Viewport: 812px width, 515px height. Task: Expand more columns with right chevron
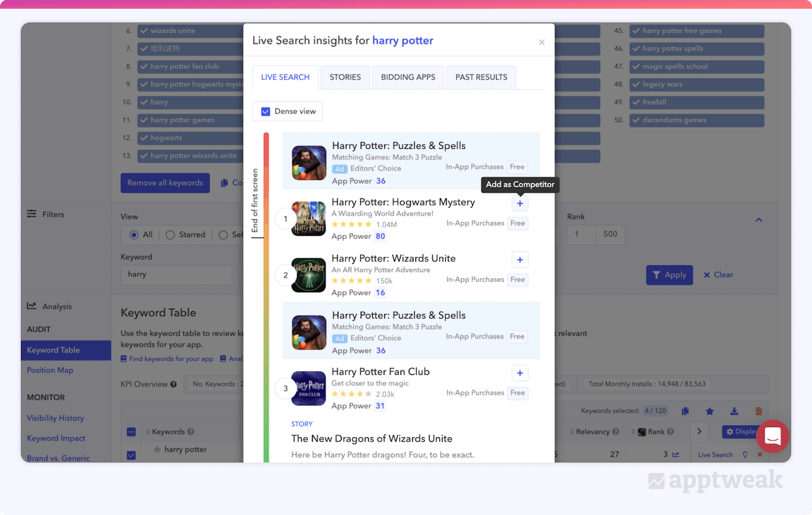(x=699, y=432)
